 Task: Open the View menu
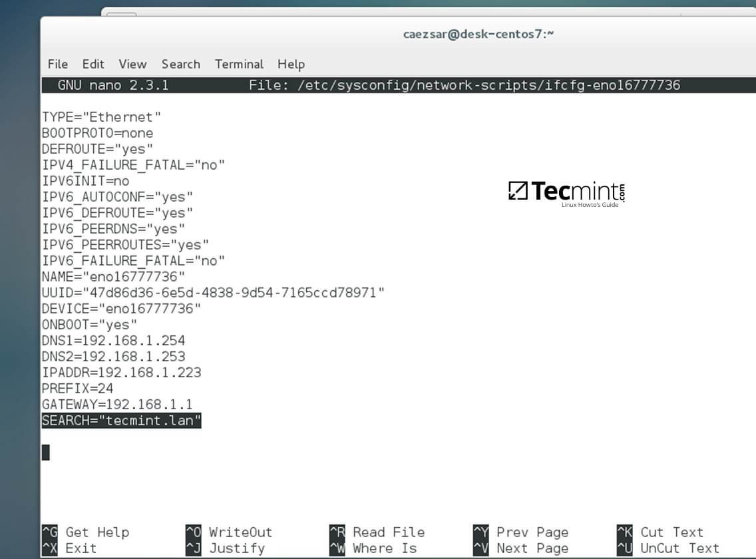(132, 64)
